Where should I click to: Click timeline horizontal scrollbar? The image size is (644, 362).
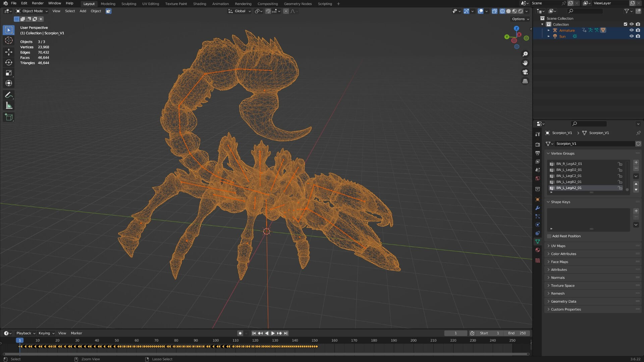266,354
